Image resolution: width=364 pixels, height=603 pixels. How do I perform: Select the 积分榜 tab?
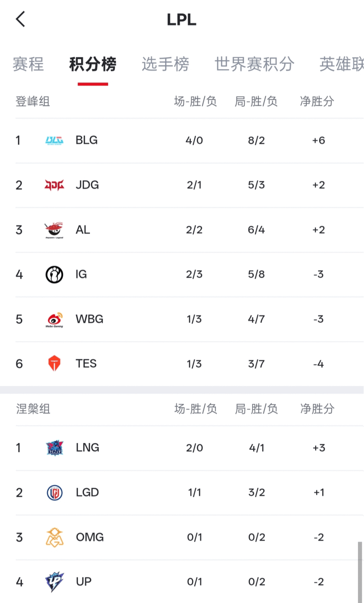(x=93, y=64)
